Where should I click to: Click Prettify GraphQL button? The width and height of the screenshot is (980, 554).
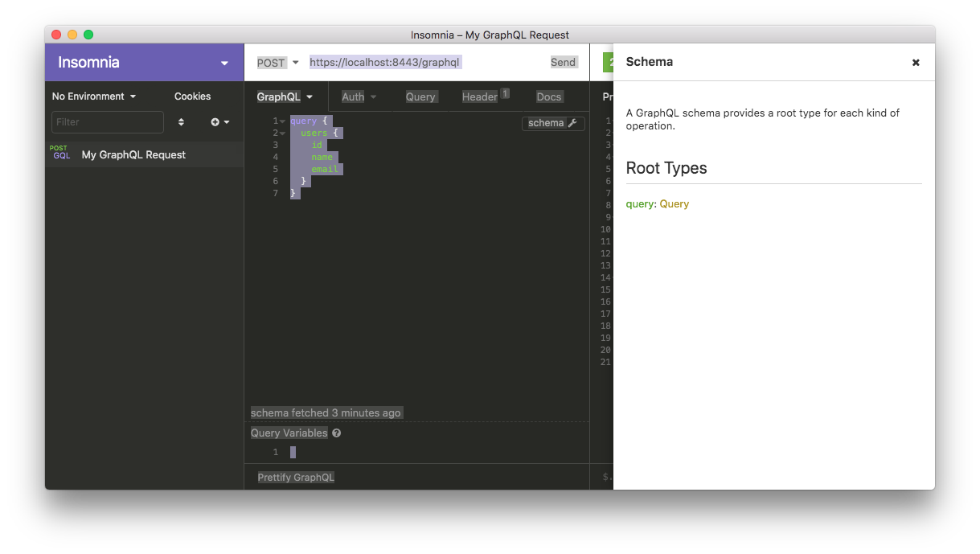tap(296, 478)
